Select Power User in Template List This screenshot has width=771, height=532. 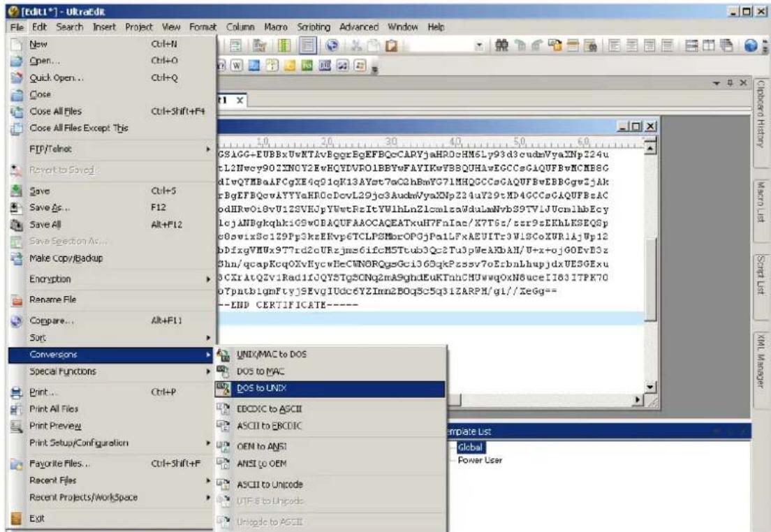[x=480, y=461]
